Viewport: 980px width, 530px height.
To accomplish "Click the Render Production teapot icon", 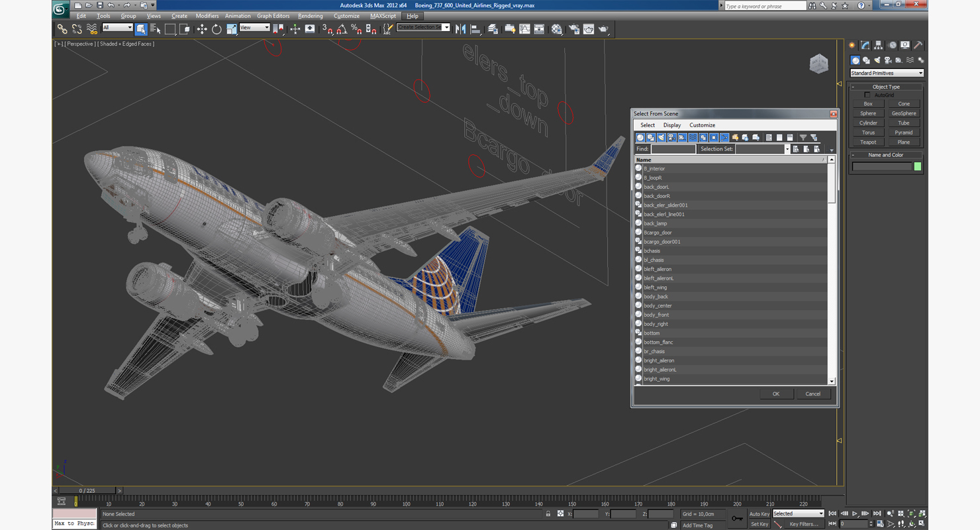I will point(603,28).
